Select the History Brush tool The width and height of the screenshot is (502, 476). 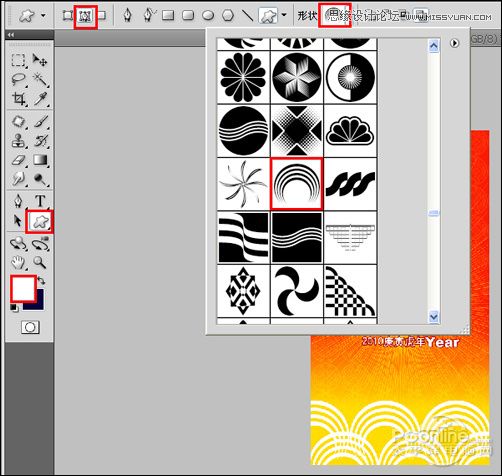coord(40,141)
